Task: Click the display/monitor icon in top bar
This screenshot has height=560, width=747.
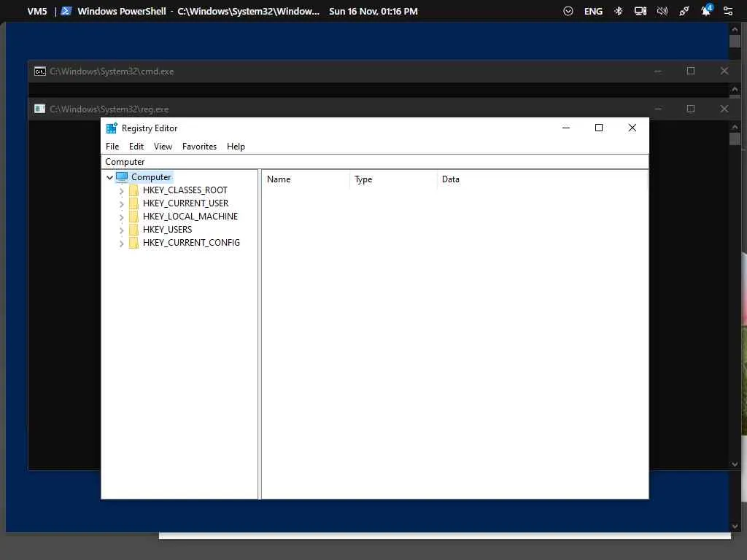Action: point(640,11)
